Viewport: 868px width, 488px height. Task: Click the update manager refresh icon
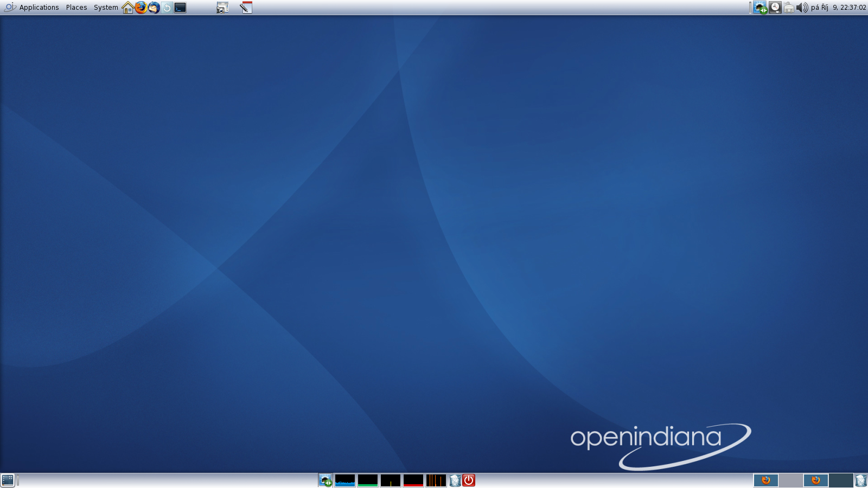(167, 8)
